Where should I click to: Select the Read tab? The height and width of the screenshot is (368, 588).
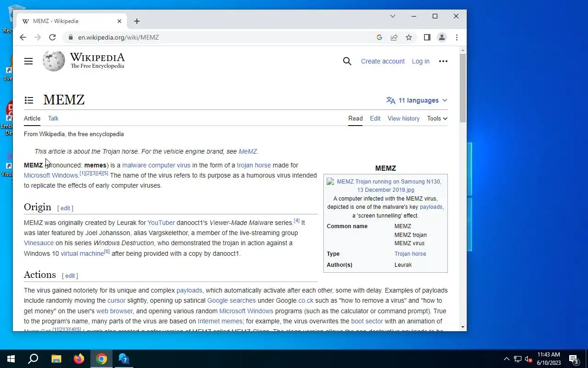(356, 118)
